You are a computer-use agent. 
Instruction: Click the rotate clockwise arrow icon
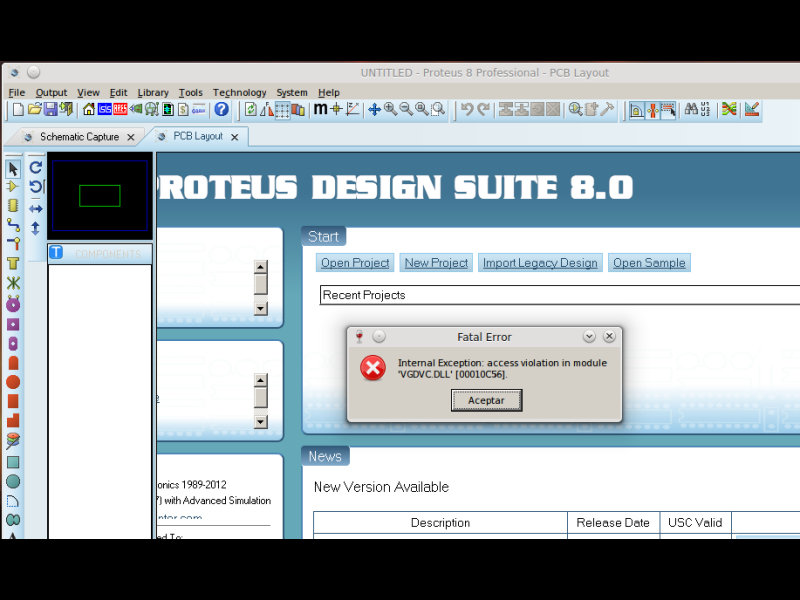tap(36, 168)
